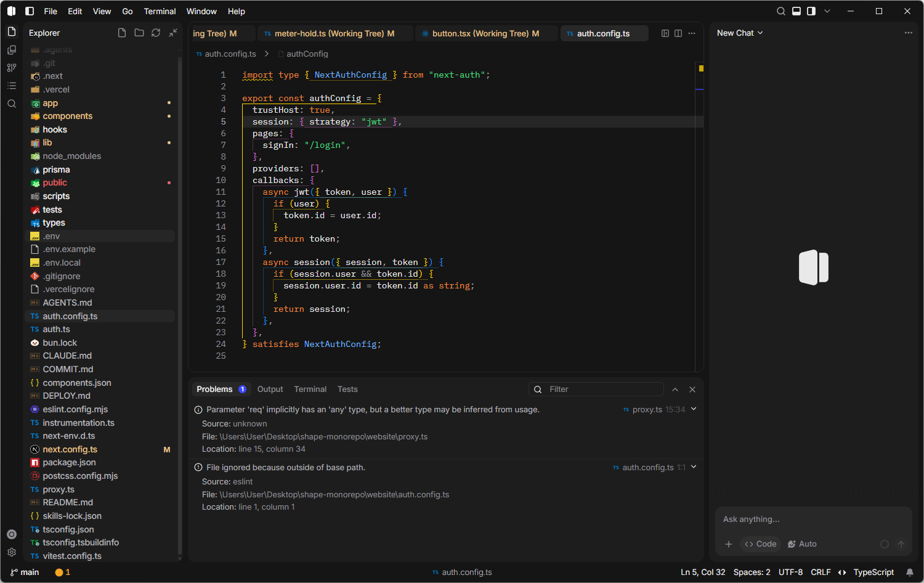924x583 pixels.
Task: Open the Edit menu
Action: point(75,11)
